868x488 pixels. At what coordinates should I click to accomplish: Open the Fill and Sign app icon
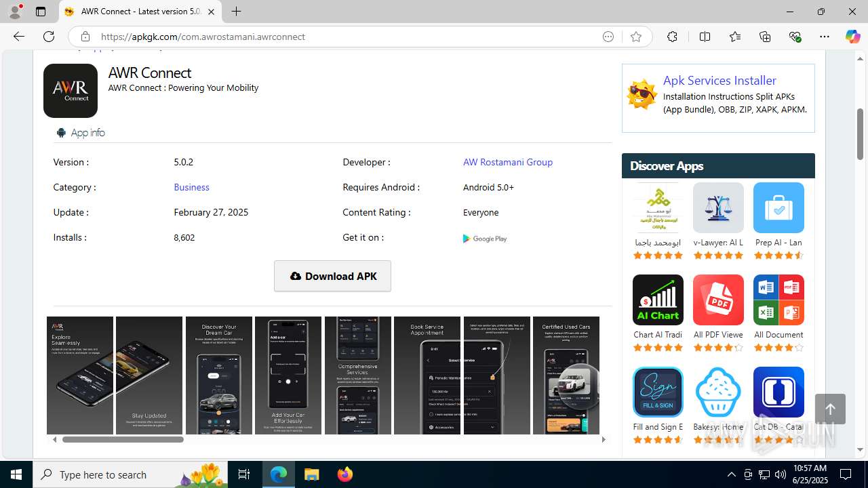tap(658, 392)
